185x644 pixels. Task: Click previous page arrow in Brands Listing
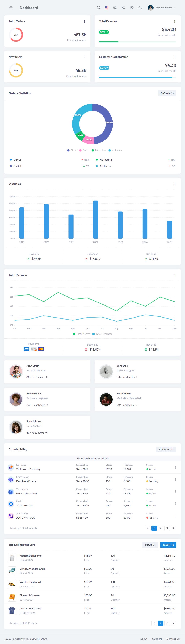[x=147, y=528]
